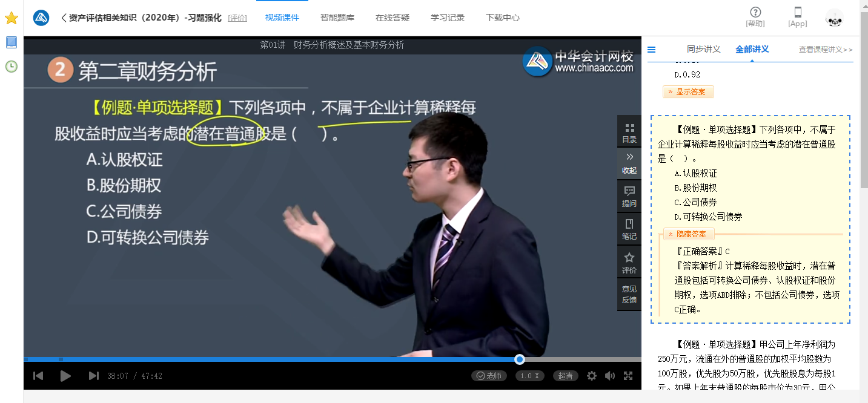Click the video progress bar handle
Viewport: 868px width, 403px height.
(520, 359)
